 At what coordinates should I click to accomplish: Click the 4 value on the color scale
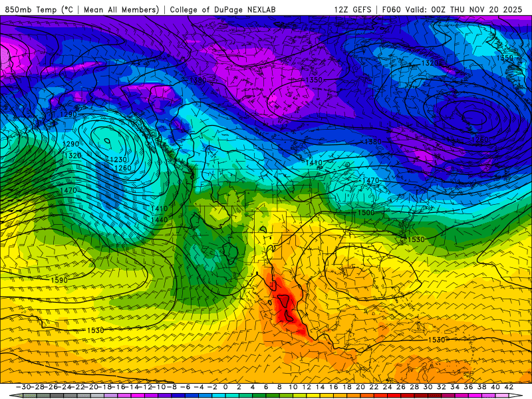(253, 387)
